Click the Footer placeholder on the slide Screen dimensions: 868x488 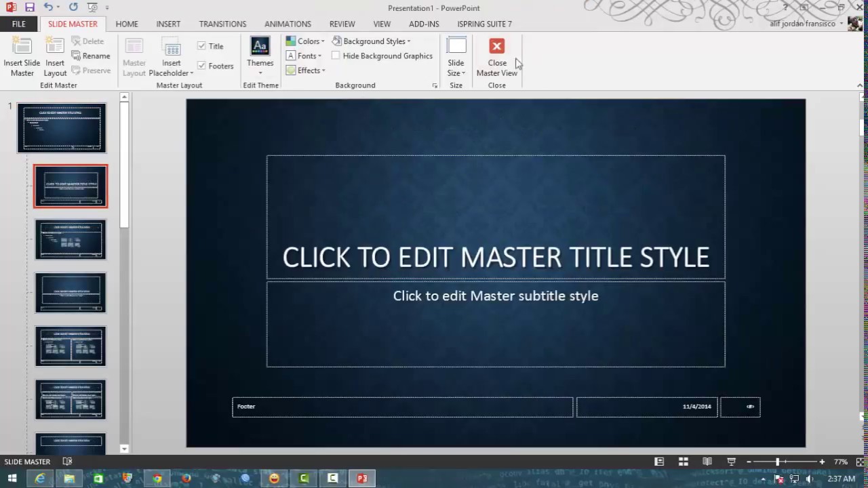click(x=402, y=407)
